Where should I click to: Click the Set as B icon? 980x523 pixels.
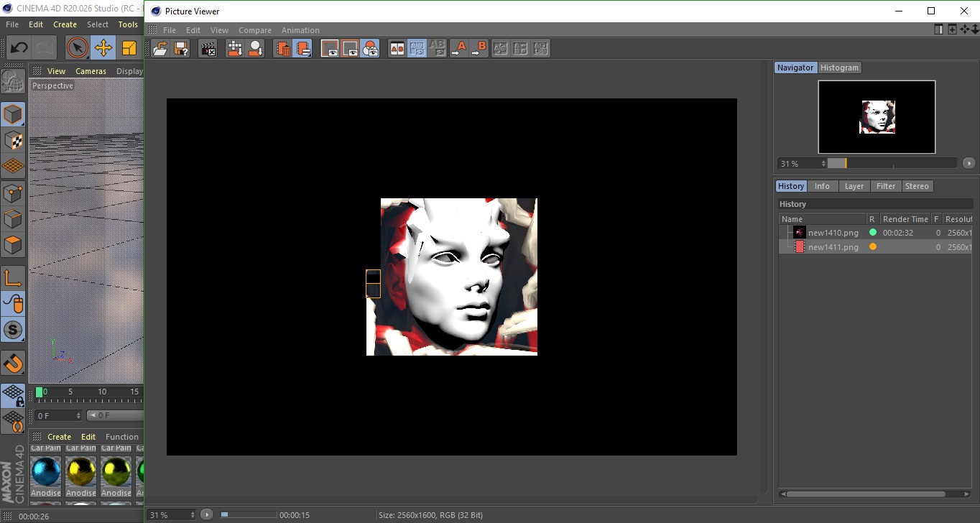click(479, 49)
